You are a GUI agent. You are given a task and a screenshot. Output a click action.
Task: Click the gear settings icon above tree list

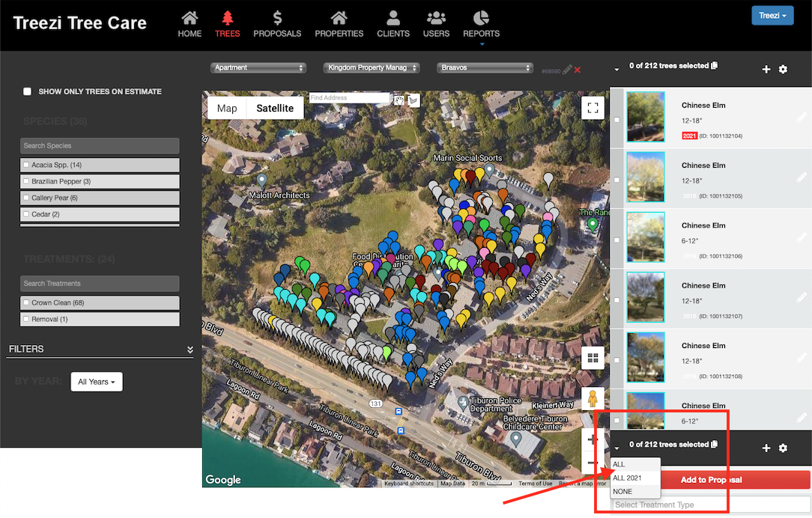coord(783,70)
